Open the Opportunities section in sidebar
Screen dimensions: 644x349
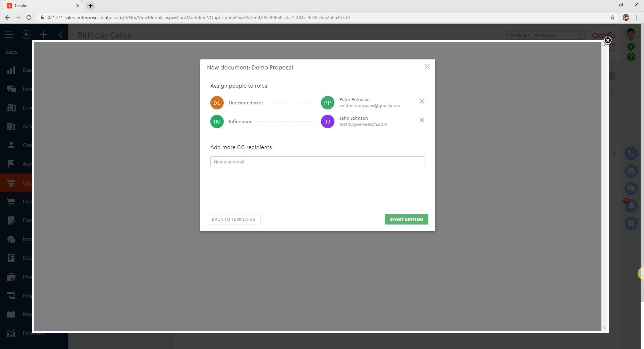click(11, 183)
